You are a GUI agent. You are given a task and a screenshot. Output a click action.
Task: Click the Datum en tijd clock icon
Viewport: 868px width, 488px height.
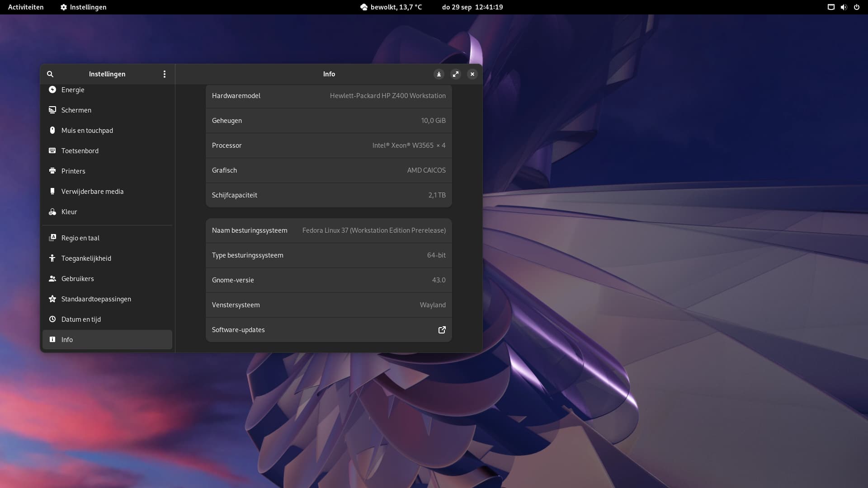click(52, 319)
